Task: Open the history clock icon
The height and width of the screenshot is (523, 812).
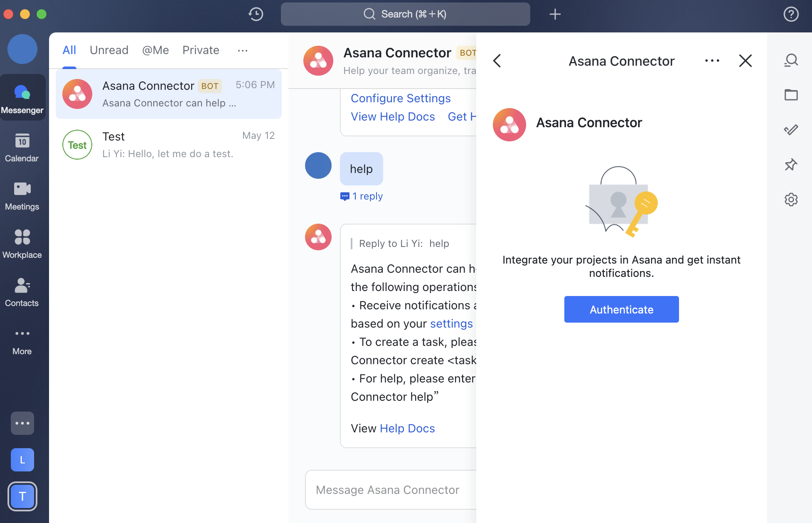Action: 256,14
